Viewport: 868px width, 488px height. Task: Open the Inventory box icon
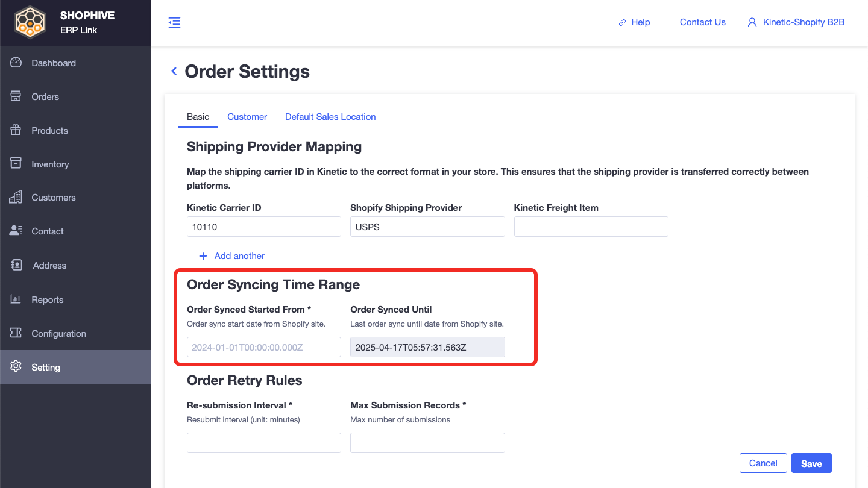(16, 164)
